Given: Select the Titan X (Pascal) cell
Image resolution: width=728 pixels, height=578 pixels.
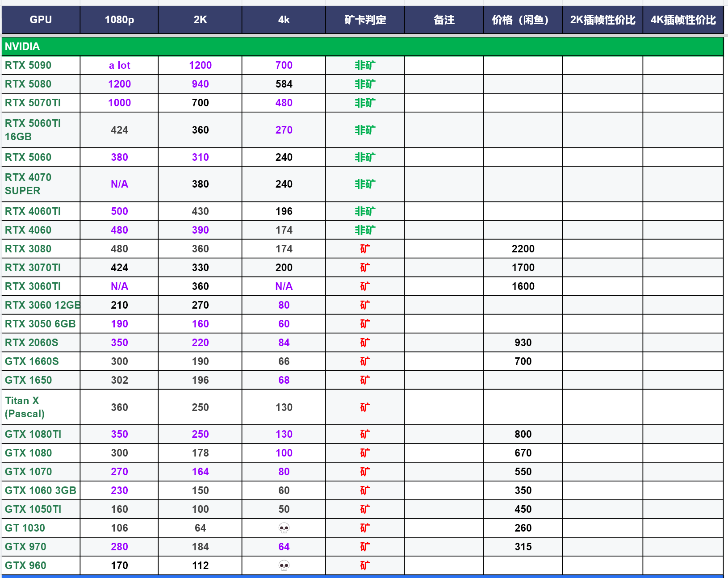Looking at the screenshot, I should click(41, 407).
